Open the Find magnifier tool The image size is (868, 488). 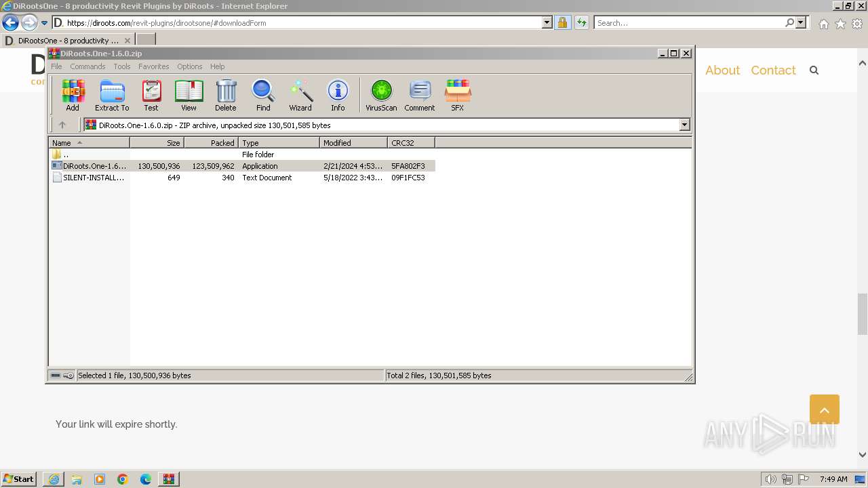263,95
